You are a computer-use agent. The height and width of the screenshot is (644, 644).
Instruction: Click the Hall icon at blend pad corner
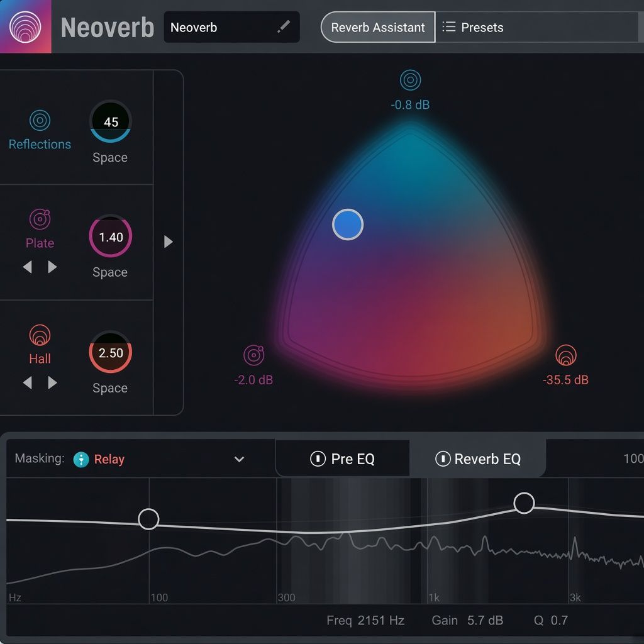pyautogui.click(x=566, y=355)
